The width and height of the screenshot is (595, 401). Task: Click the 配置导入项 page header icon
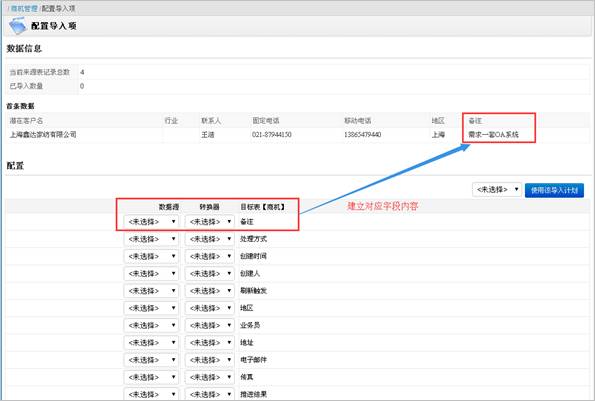(17, 26)
